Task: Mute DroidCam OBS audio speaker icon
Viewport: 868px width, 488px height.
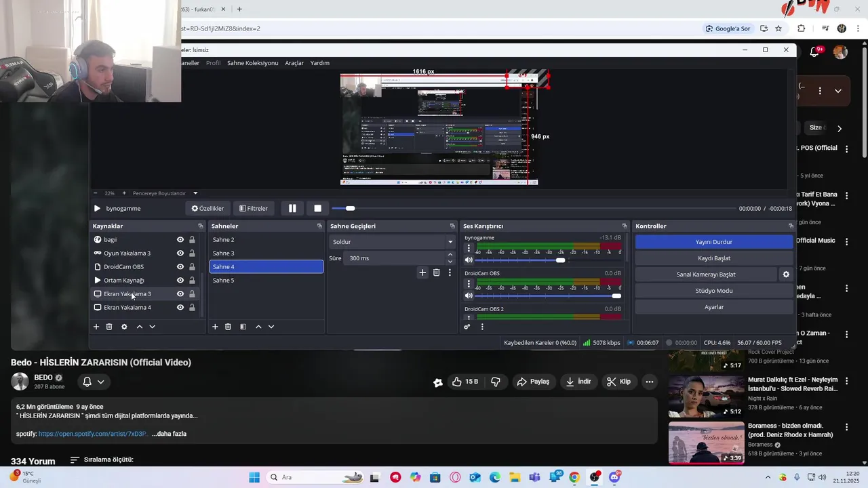Action: (x=469, y=296)
